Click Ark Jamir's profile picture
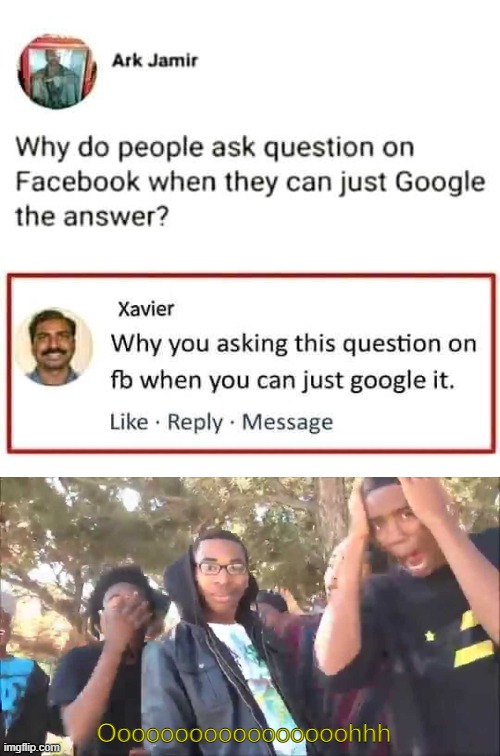The image size is (500, 756). pos(56,72)
